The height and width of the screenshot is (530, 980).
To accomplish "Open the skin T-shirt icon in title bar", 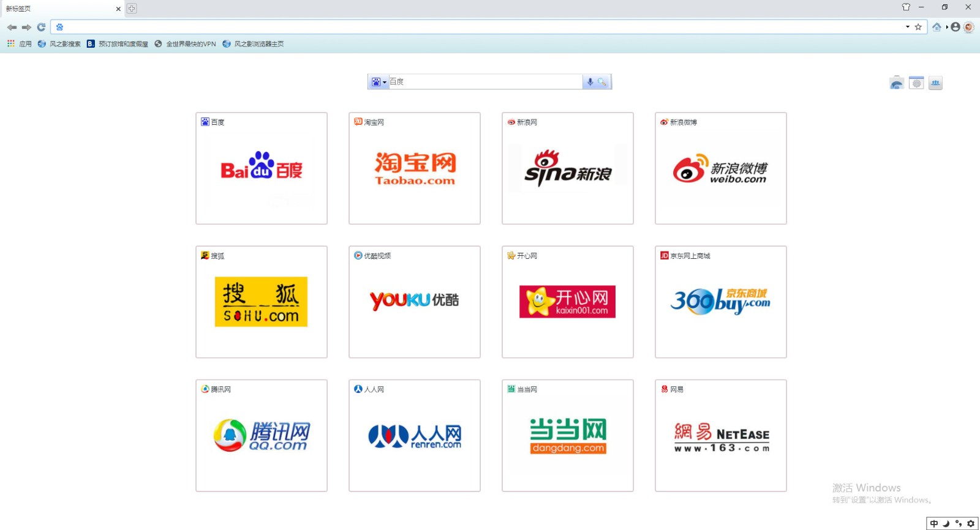I will pyautogui.click(x=906, y=7).
